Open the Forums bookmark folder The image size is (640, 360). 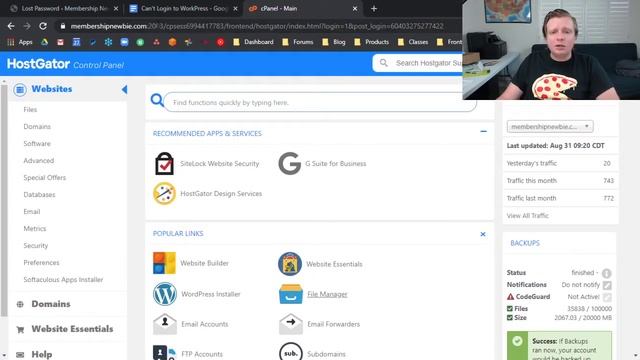tap(298, 42)
